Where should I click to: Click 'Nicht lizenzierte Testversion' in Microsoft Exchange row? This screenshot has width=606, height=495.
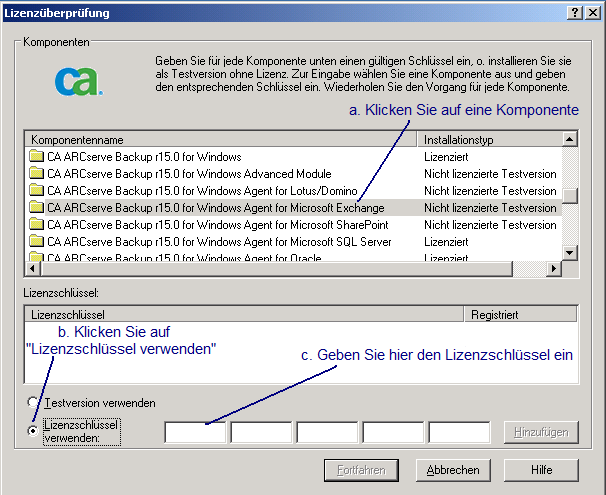(490, 208)
